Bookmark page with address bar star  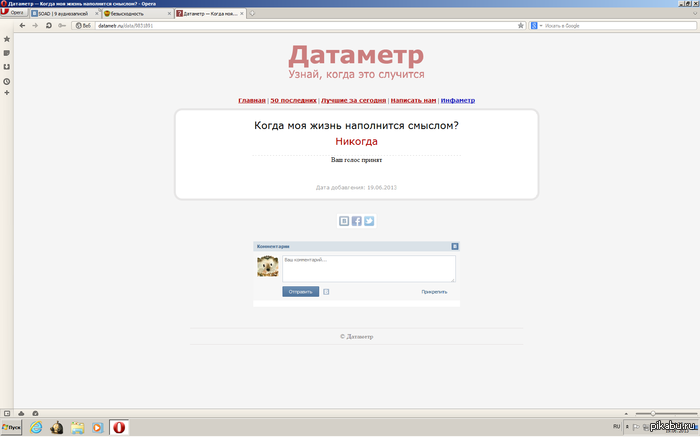click(521, 26)
